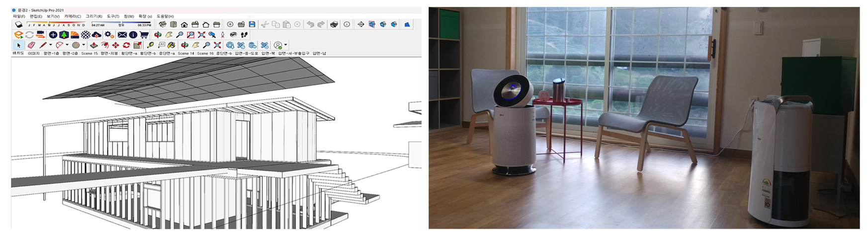This screenshot has width=868, height=235.
Task: Expand the arc tool dropdown arrow
Action: [x=67, y=45]
